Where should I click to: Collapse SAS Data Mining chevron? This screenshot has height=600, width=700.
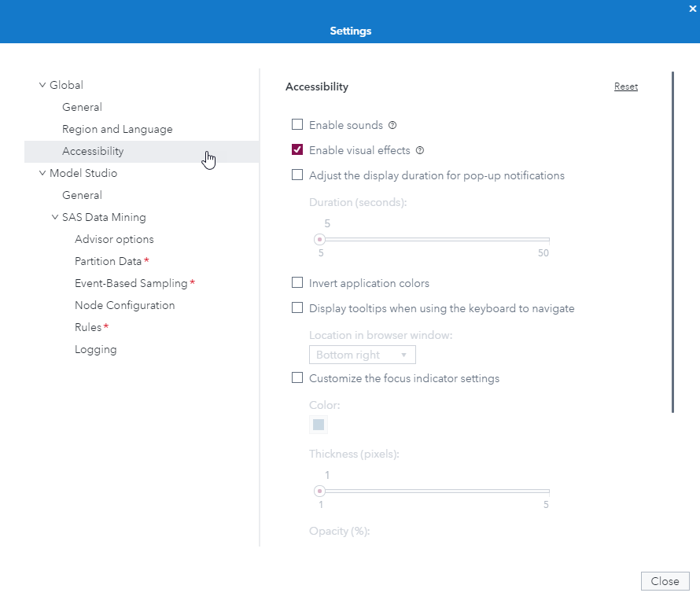pyautogui.click(x=55, y=217)
